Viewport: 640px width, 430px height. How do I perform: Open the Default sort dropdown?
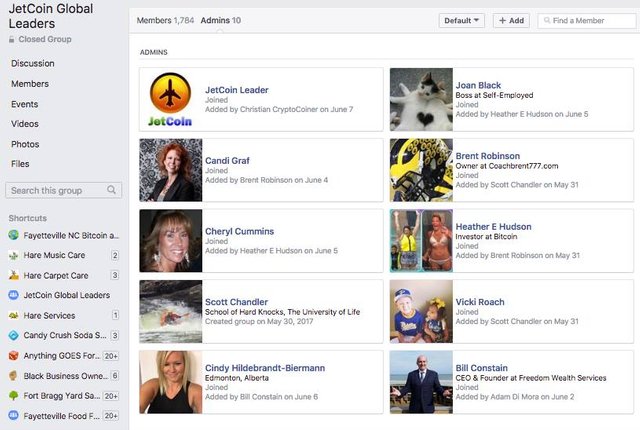pyautogui.click(x=462, y=20)
